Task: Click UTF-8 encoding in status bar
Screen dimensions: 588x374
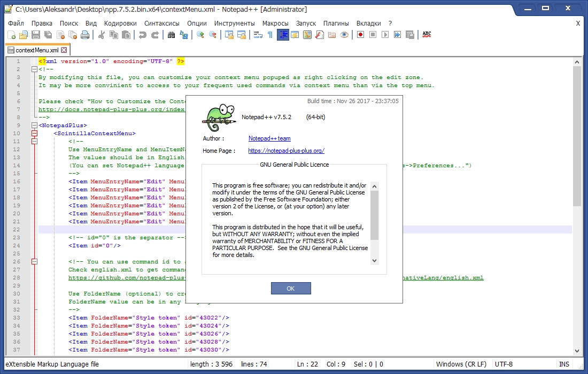Action: pyautogui.click(x=504, y=364)
